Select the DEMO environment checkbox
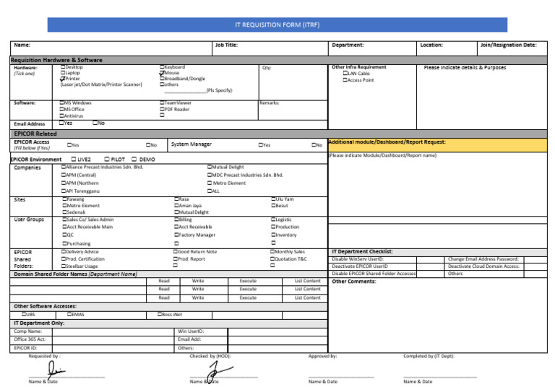The width and height of the screenshot is (555, 392). coord(134,159)
